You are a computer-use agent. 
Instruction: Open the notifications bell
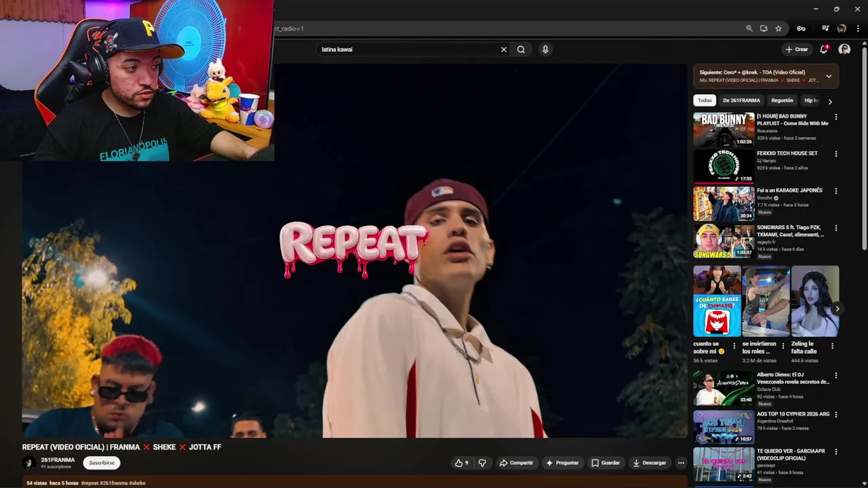[x=824, y=49]
